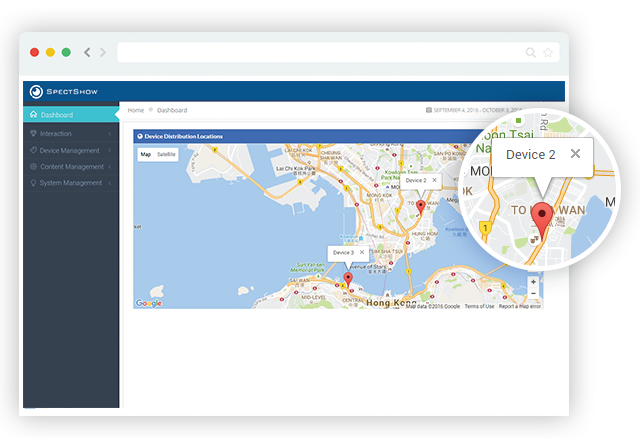Click the browser back arrow

coord(88,51)
